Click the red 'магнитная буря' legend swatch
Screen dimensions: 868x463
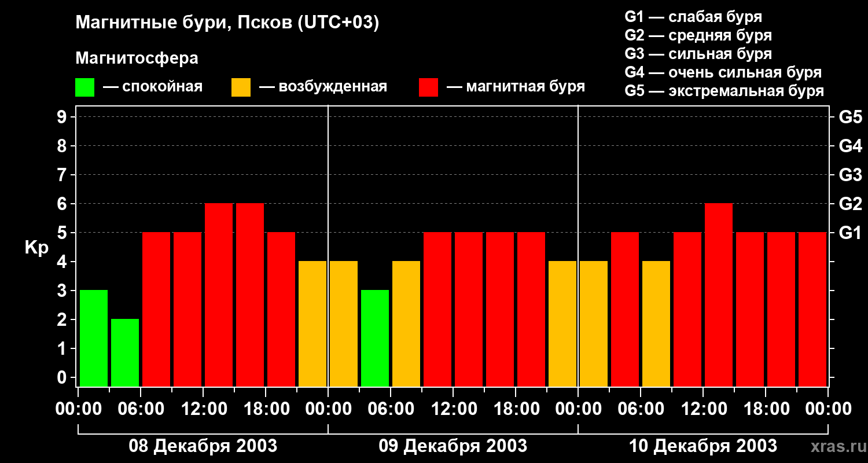(x=428, y=87)
